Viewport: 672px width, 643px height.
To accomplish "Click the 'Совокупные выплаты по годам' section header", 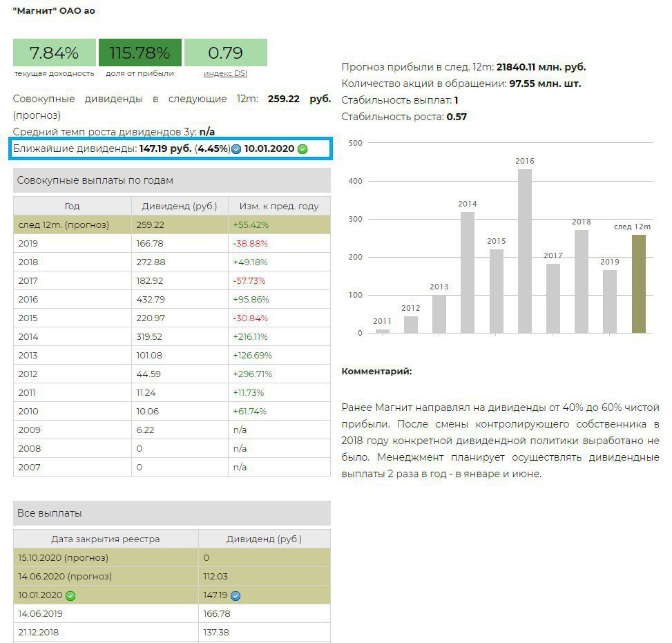I will pyautogui.click(x=172, y=180).
